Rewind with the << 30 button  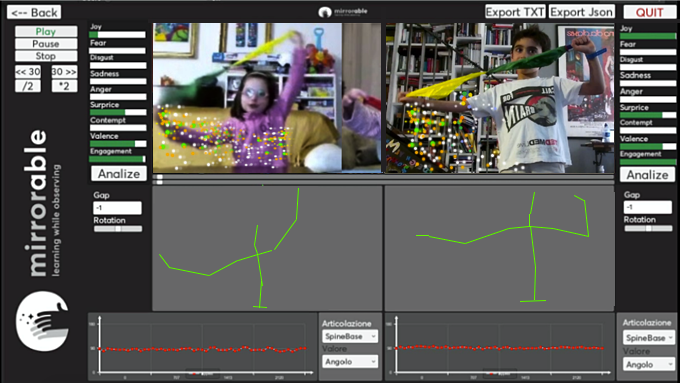[28, 72]
